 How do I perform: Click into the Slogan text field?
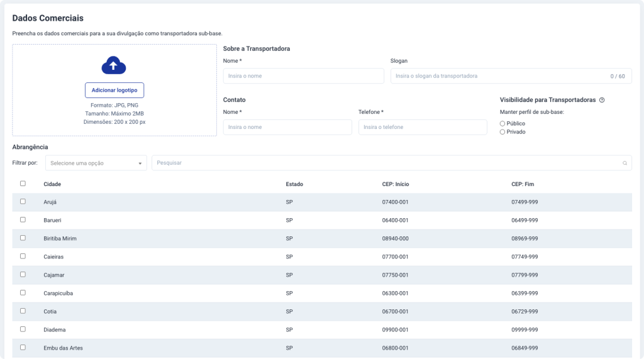497,76
